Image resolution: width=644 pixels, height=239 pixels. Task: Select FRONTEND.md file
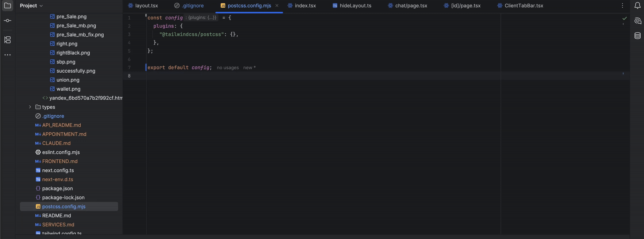[x=60, y=161]
